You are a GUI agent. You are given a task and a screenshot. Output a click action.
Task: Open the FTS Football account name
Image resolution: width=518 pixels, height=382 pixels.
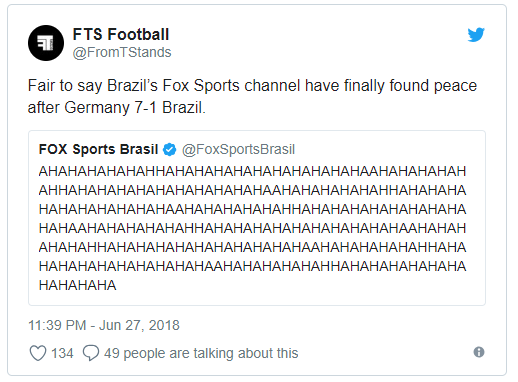point(121,34)
